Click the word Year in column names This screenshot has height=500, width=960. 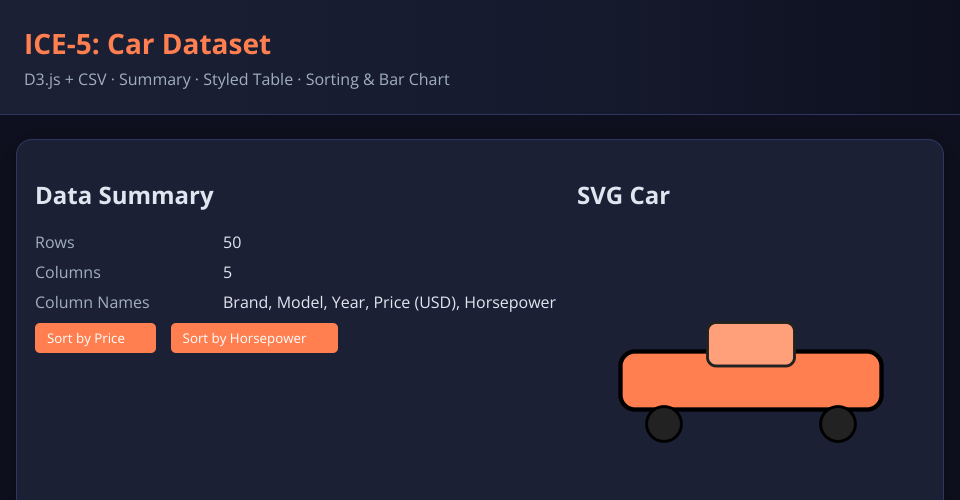(348, 302)
